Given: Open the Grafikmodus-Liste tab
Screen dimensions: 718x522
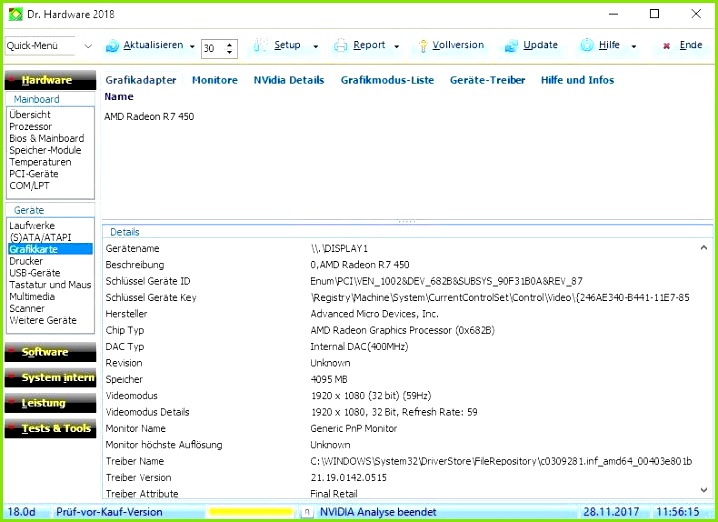Looking at the screenshot, I should click(387, 80).
